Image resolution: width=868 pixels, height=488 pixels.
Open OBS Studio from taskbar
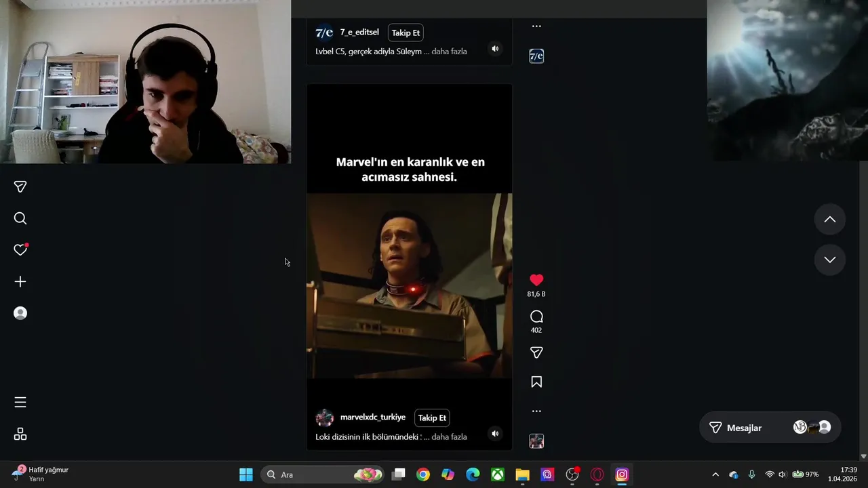click(x=572, y=474)
